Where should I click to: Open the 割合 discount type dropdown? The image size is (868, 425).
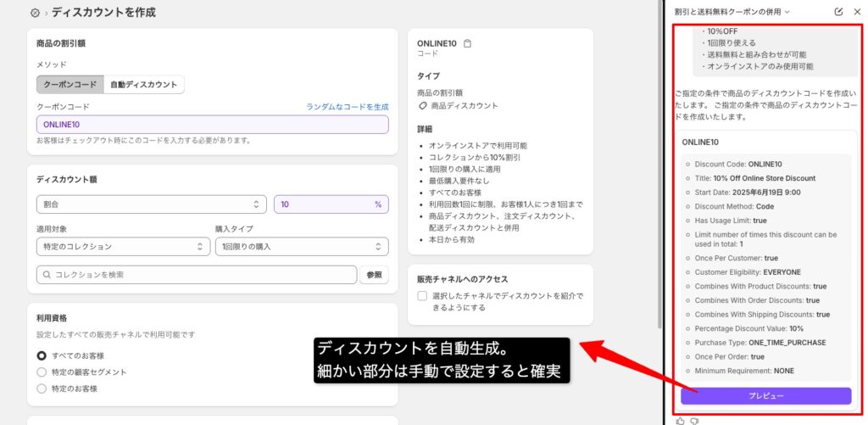151,204
